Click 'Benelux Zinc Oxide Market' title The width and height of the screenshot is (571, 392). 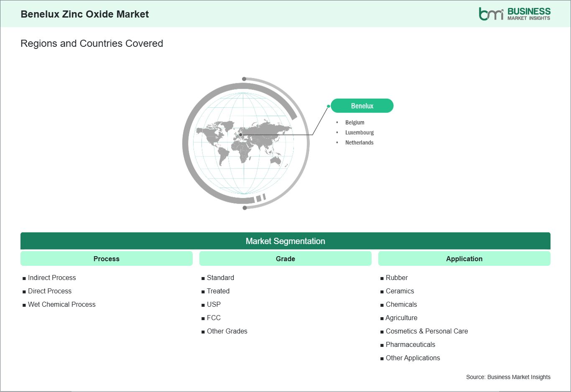pos(85,14)
